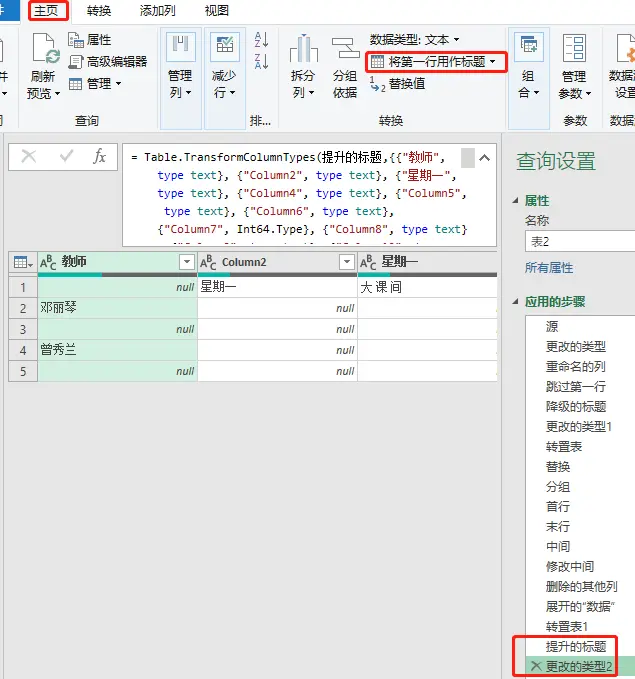Switch to the 视图 view tab
The height and width of the screenshot is (679, 635).
click(217, 10)
